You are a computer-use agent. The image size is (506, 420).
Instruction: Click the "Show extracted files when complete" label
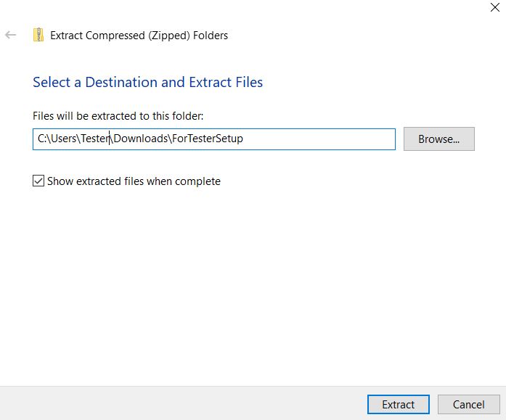(134, 181)
